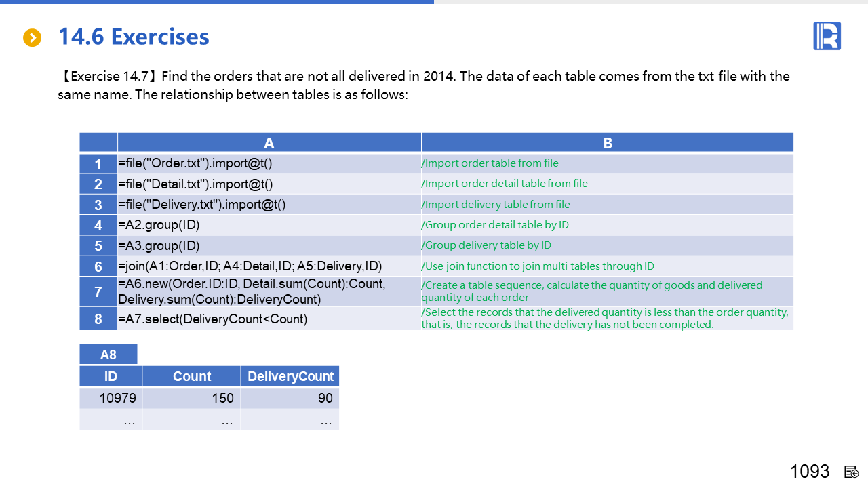Select the column B header of code table

607,143
